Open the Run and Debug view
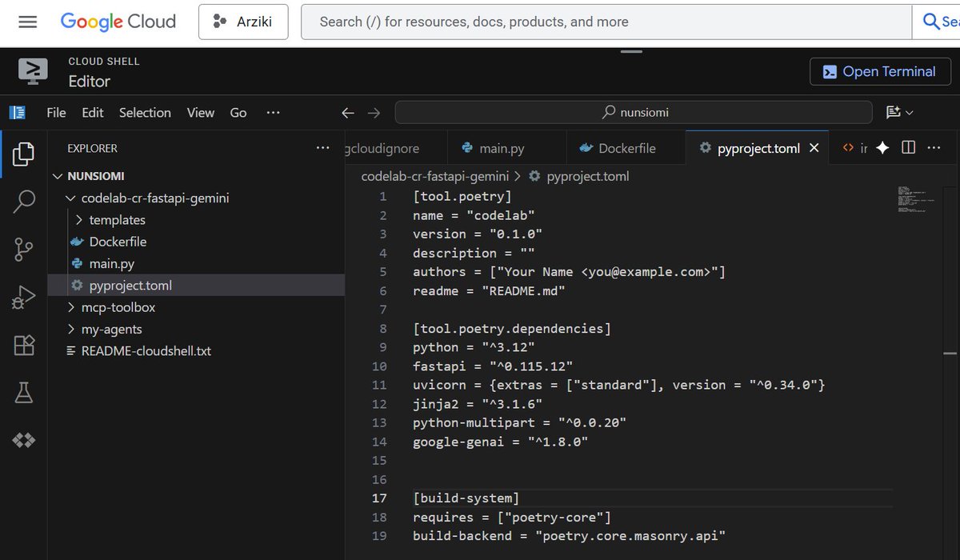 pyautogui.click(x=24, y=298)
